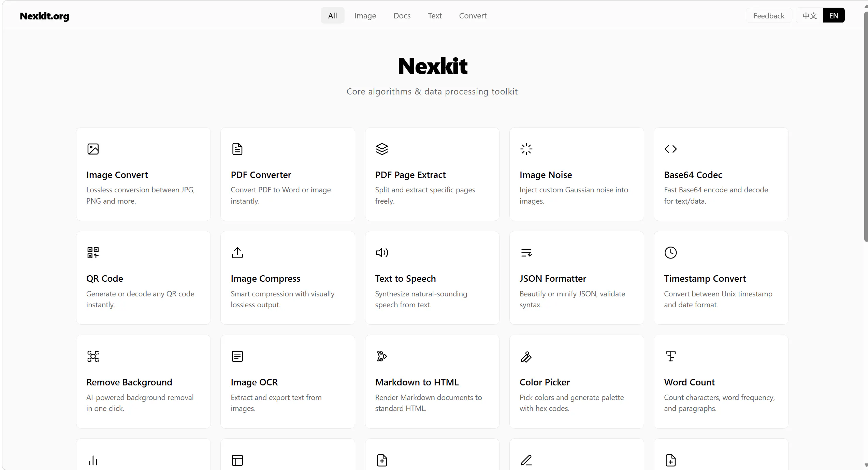Select the All category tab

[x=332, y=16]
